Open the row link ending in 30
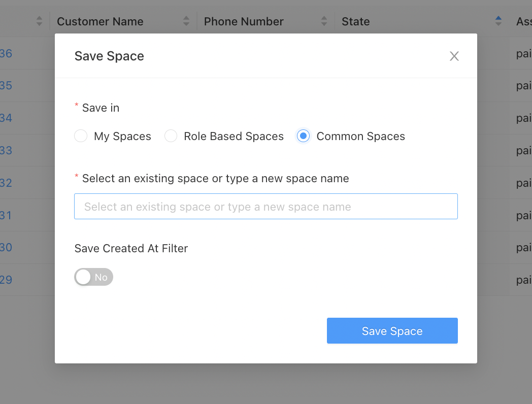Screen dimensions: 532x404 click(x=6, y=247)
